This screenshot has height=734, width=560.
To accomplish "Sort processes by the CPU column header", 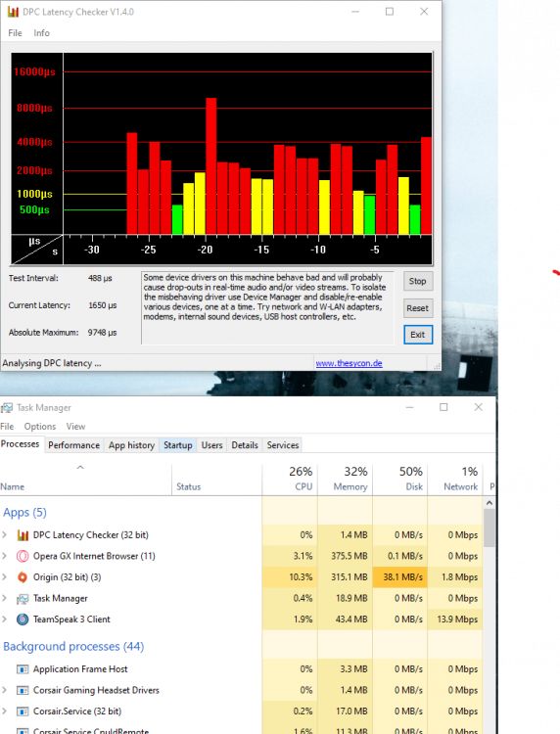I will 290,479.
